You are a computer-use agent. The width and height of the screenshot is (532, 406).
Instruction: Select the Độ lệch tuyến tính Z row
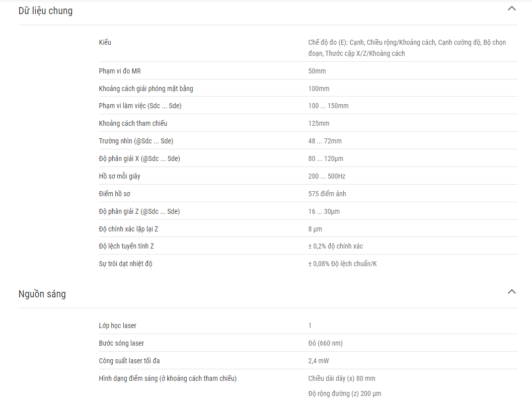pyautogui.click(x=308, y=246)
